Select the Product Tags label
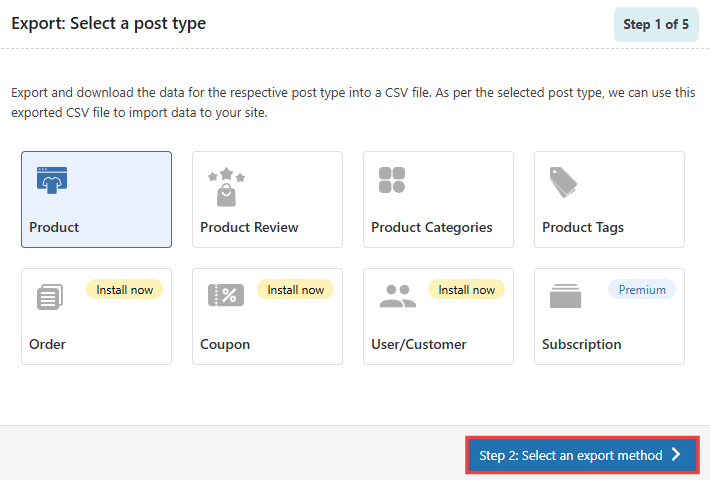710x480 pixels. point(582,227)
